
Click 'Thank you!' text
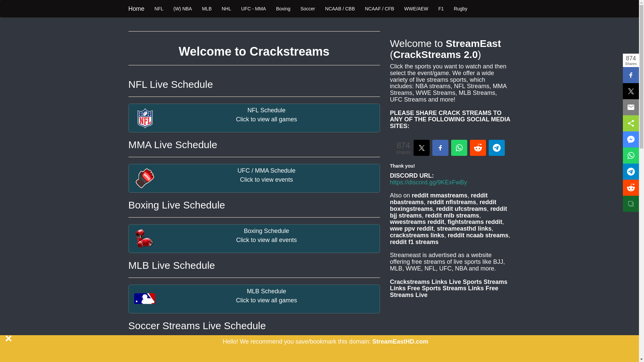402,166
